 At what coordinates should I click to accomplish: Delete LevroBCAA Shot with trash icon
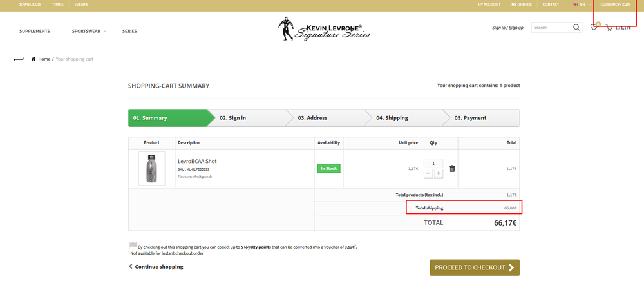point(452,168)
